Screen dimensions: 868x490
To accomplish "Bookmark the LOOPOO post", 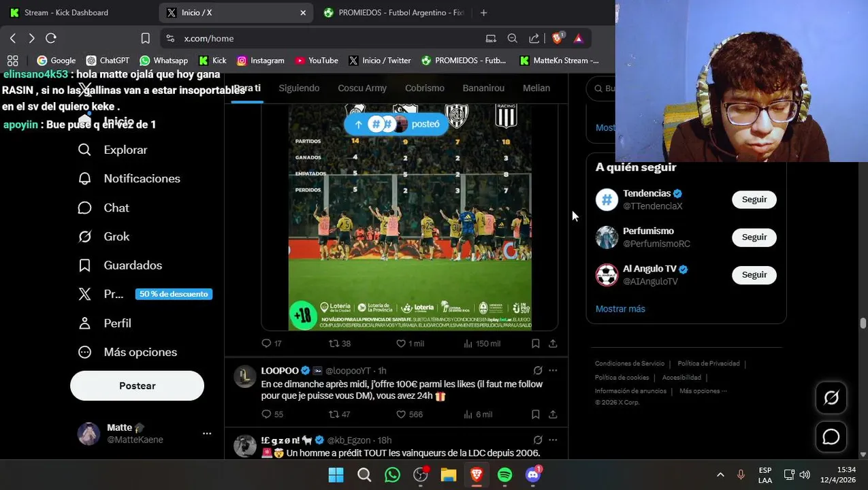I will coord(536,414).
